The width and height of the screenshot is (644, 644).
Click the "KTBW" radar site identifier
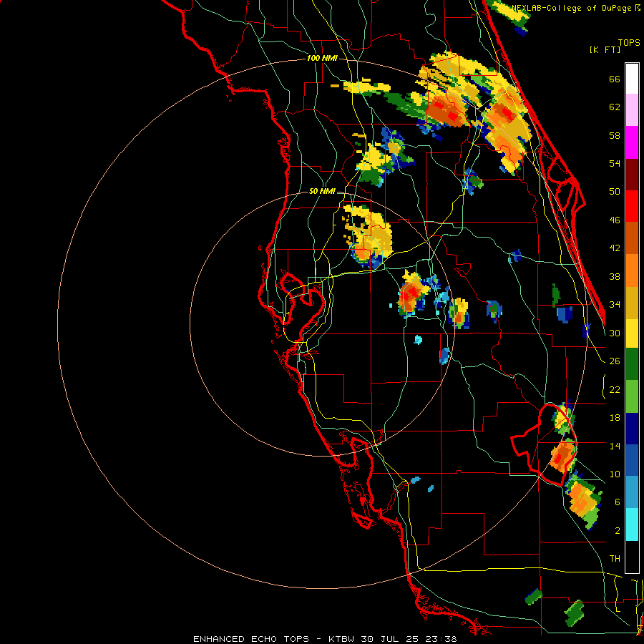tap(341, 639)
